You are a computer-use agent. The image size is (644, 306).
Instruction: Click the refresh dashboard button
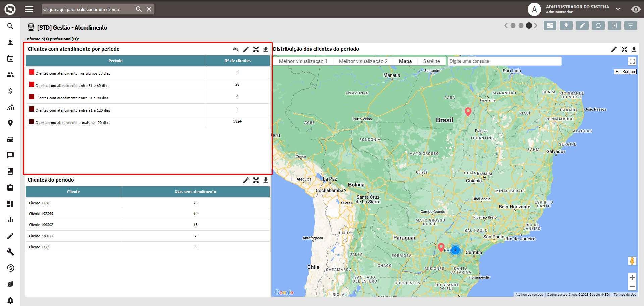(x=598, y=25)
